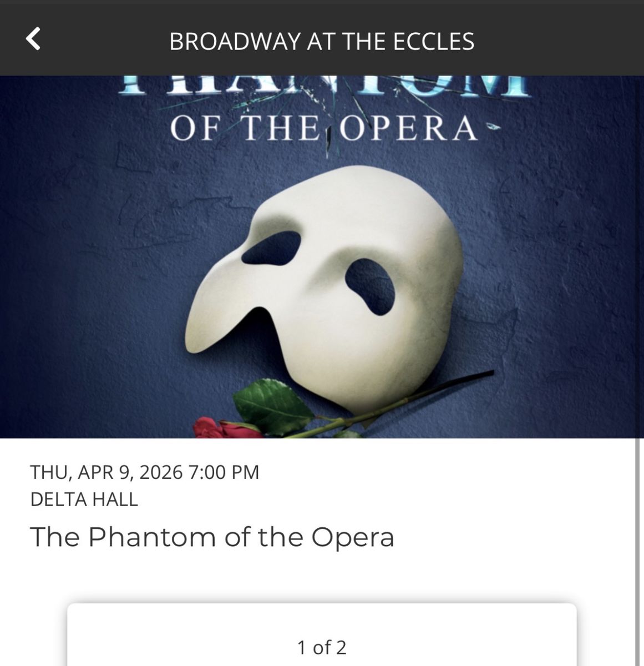
Task: Open The Phantom of the Opera event title
Action: point(212,536)
